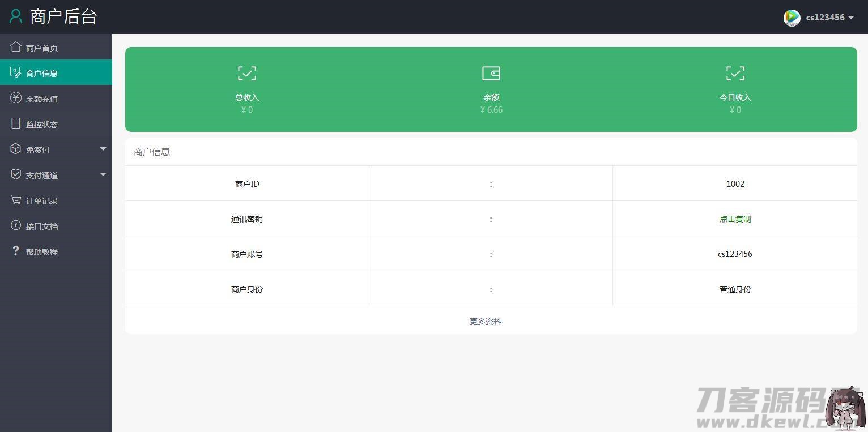Image resolution: width=868 pixels, height=432 pixels.
Task: Open 接口文档 via the info icon
Action: pos(16,225)
